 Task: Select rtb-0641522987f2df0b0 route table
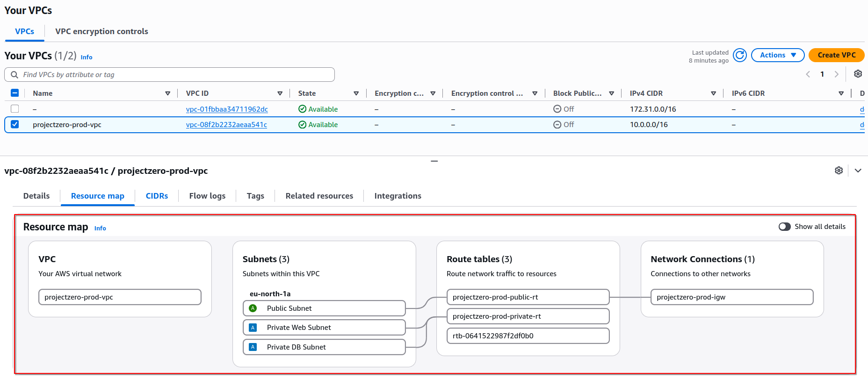pyautogui.click(x=528, y=336)
